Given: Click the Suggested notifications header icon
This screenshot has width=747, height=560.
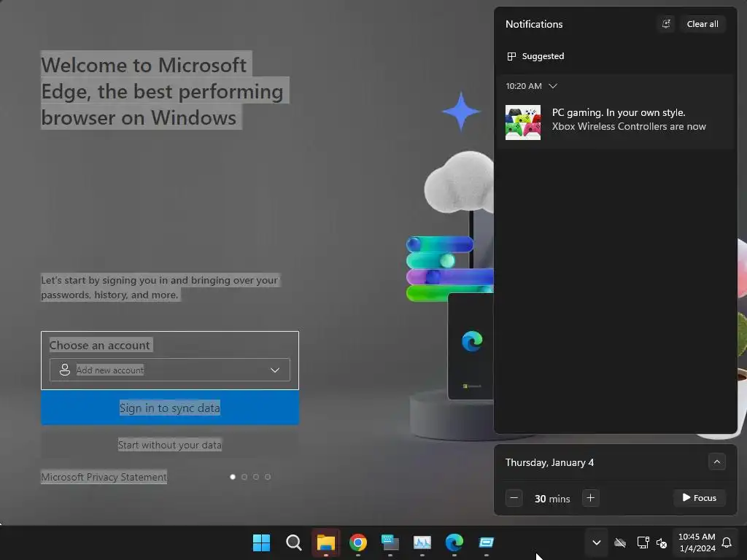Looking at the screenshot, I should click(x=511, y=56).
